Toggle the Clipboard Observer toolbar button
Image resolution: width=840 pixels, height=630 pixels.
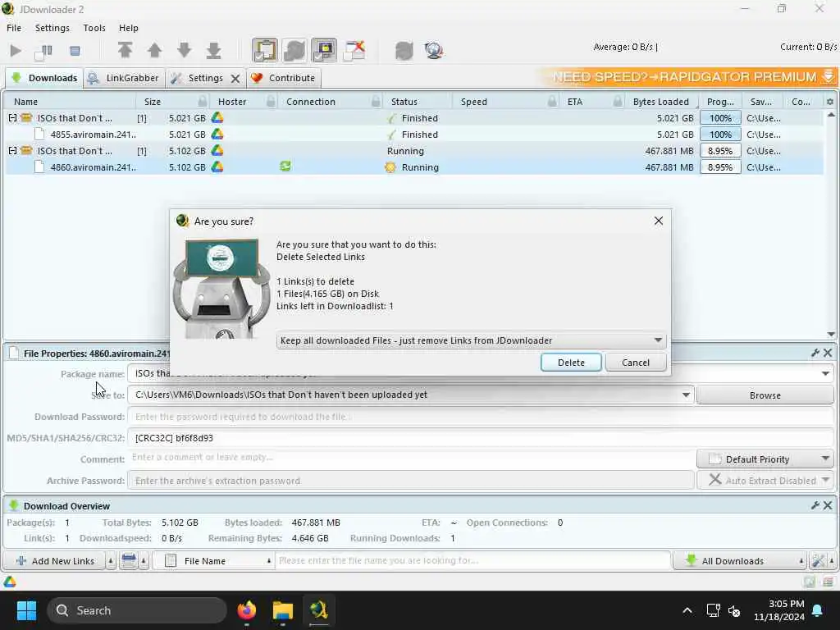(265, 50)
